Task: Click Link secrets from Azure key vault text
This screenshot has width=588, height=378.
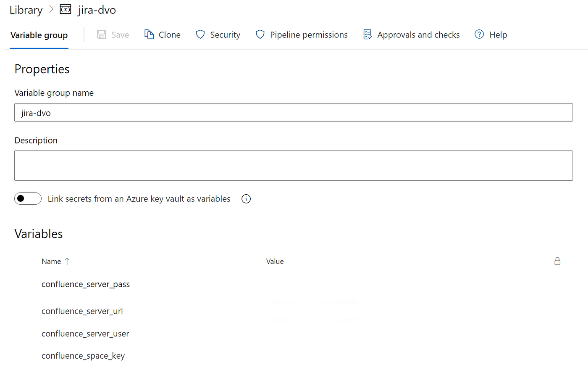Action: click(139, 199)
